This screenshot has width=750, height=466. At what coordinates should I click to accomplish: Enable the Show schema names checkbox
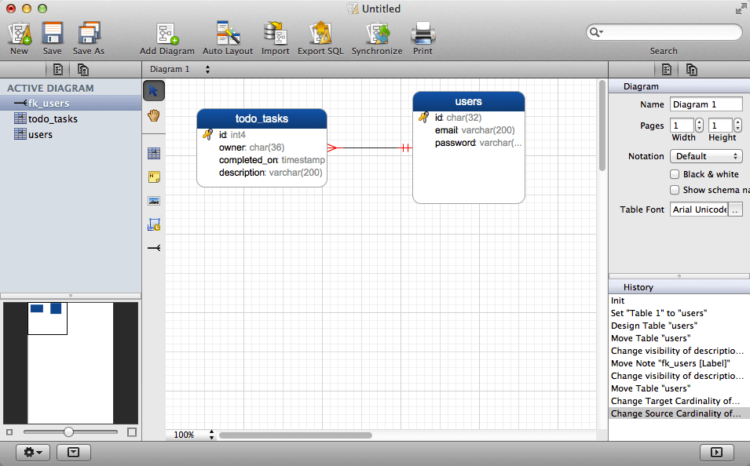pyautogui.click(x=674, y=190)
